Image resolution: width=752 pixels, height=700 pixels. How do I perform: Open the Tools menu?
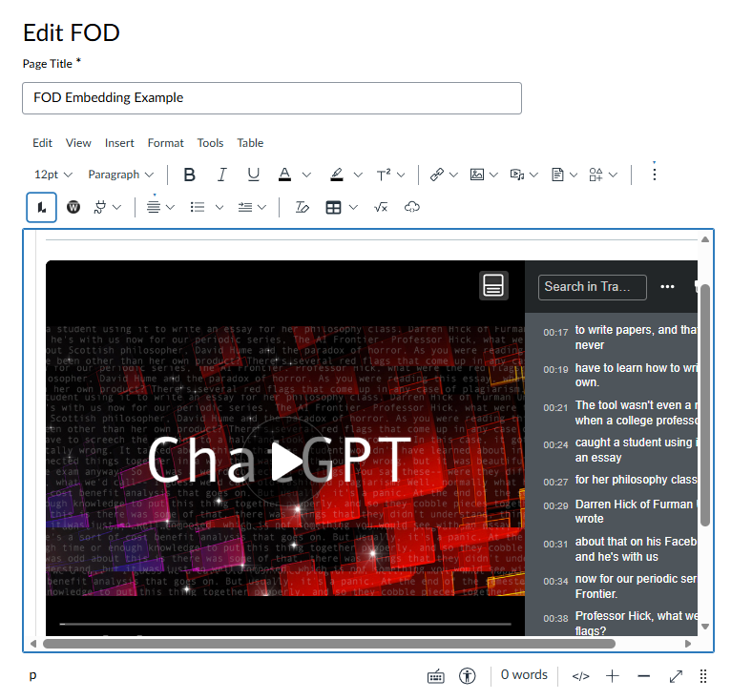(x=210, y=143)
